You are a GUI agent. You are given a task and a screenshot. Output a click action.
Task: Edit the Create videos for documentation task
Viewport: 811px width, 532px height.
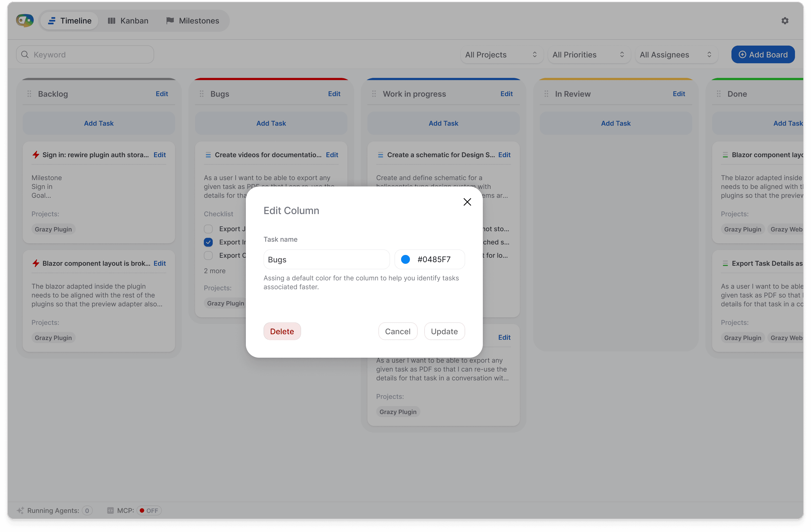click(332, 155)
